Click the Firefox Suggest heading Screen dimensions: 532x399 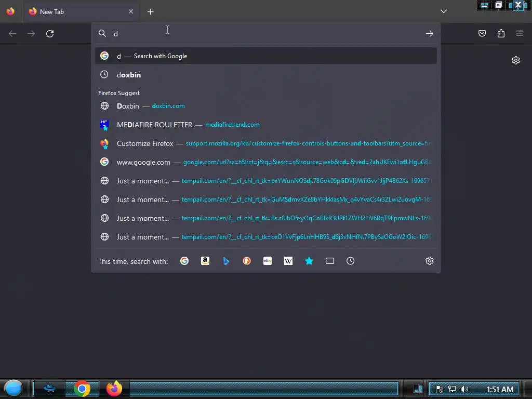point(119,93)
